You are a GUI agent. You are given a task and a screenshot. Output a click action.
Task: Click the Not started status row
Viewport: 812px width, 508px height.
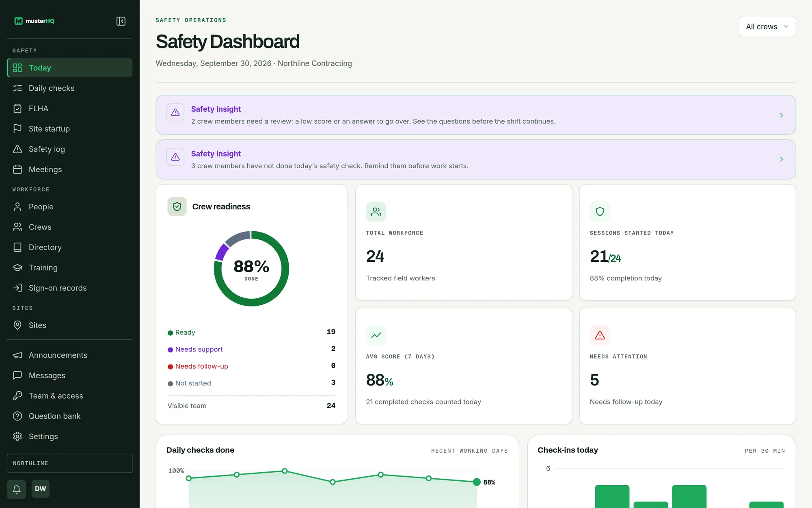coord(251,383)
